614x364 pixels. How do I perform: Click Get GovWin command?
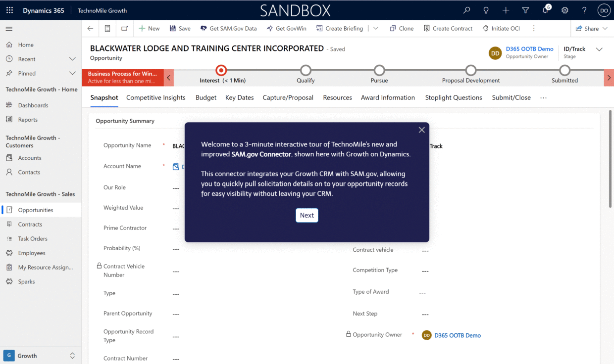pyautogui.click(x=286, y=29)
